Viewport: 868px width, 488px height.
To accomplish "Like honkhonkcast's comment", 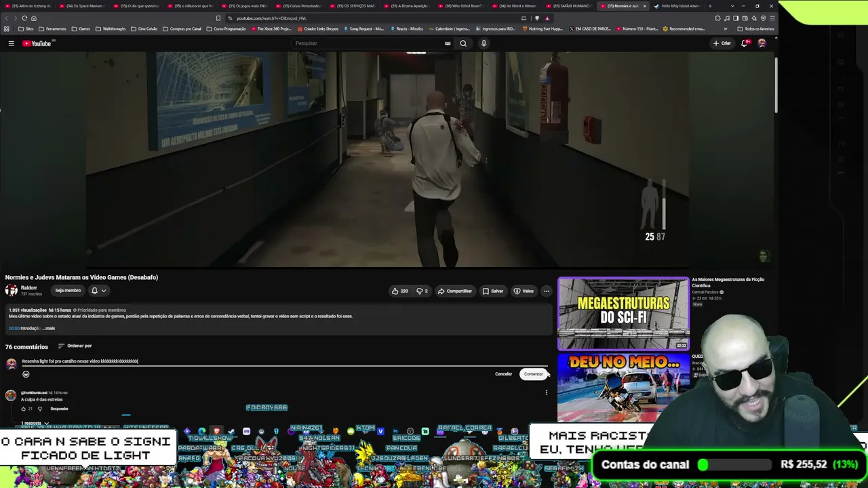I will click(x=23, y=409).
